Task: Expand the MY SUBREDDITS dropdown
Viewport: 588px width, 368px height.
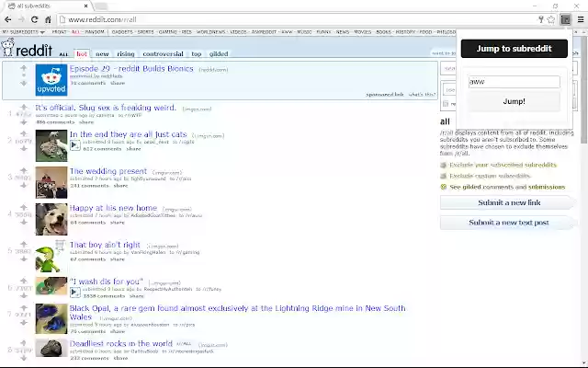Action: coord(23,32)
